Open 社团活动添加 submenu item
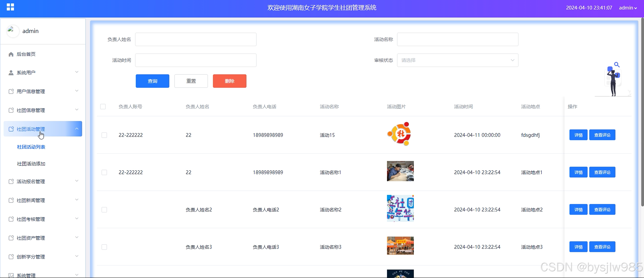Viewport: 644px width, 278px height. click(31, 164)
